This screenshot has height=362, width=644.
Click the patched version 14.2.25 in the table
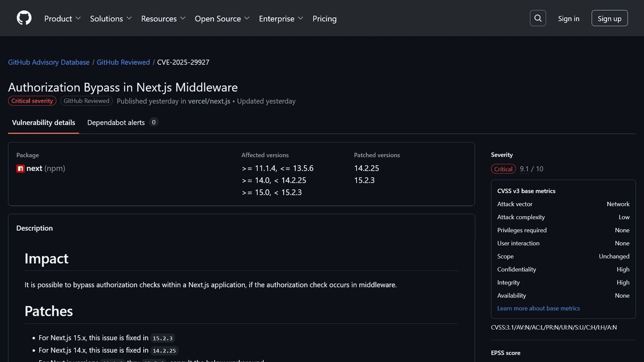point(367,168)
